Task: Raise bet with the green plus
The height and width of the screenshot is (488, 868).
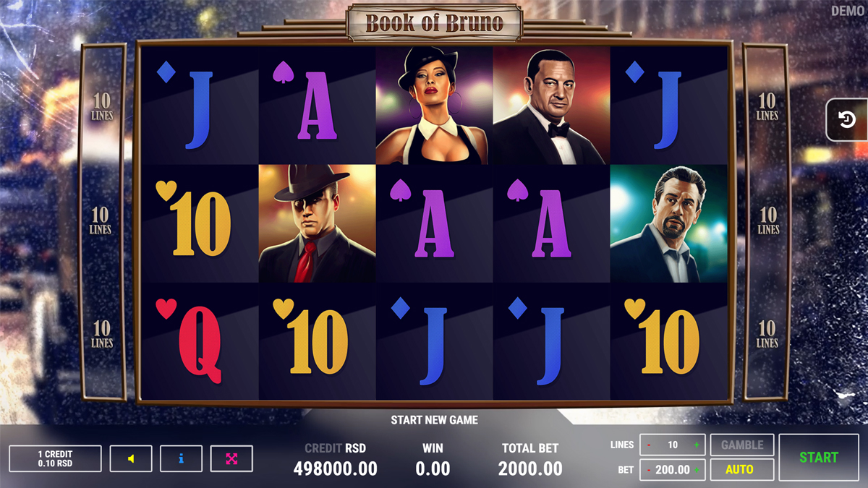Action: pyautogui.click(x=696, y=469)
